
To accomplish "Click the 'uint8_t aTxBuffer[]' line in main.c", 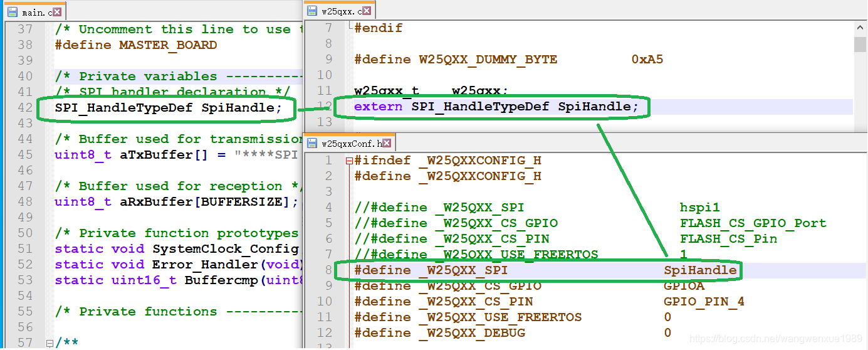I will pos(175,155).
